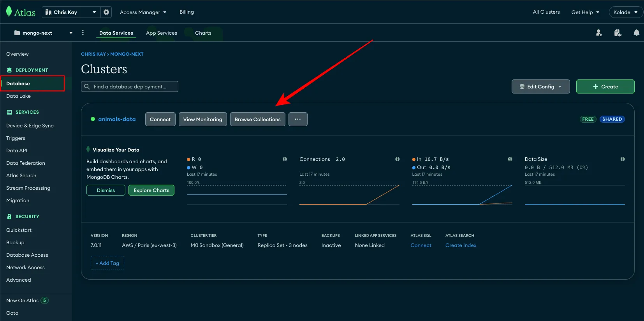Click the invite user icon
The height and width of the screenshot is (321, 644).
click(599, 33)
